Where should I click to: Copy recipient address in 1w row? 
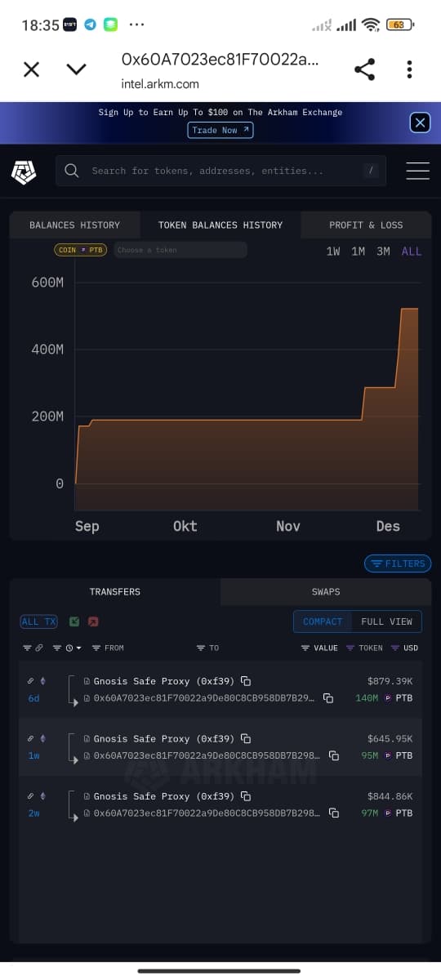(x=333, y=755)
